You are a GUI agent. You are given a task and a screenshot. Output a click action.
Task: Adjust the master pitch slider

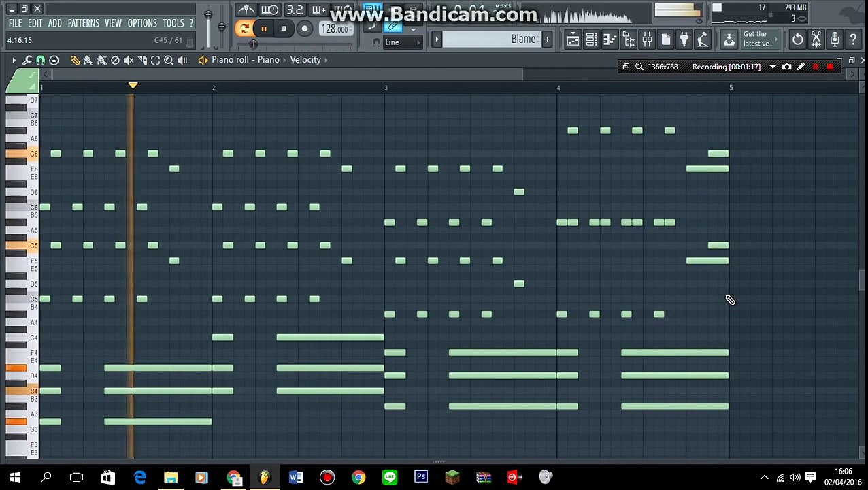(x=221, y=27)
